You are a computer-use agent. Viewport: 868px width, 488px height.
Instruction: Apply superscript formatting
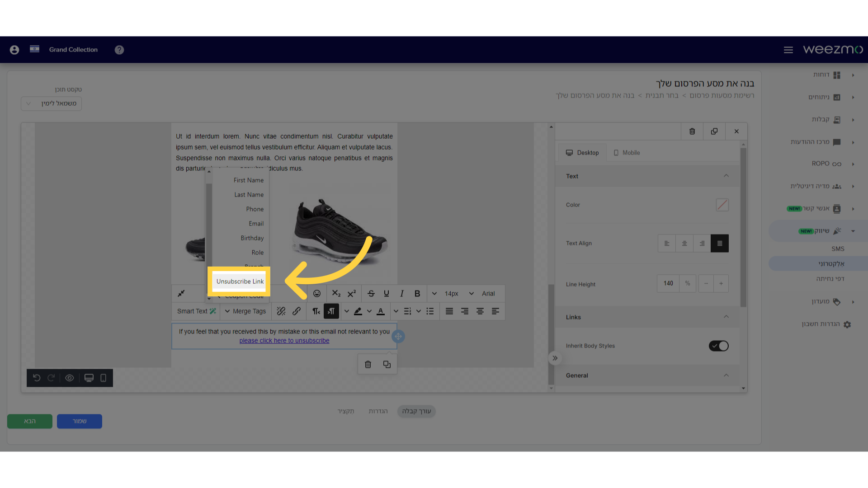(x=352, y=294)
